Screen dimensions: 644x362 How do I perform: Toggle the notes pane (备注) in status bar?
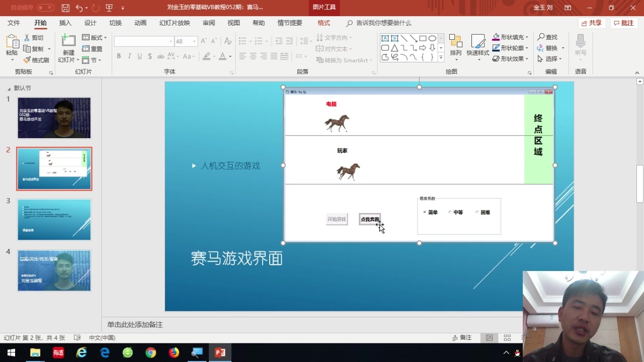(462, 338)
